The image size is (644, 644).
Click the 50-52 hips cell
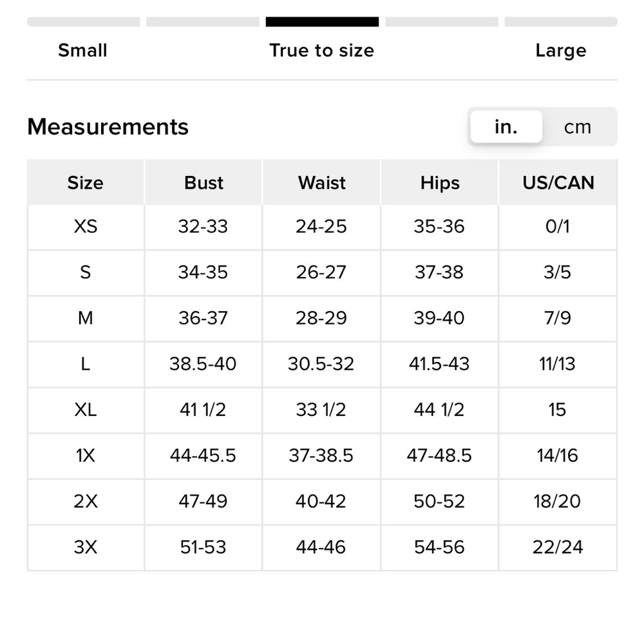coord(439,502)
